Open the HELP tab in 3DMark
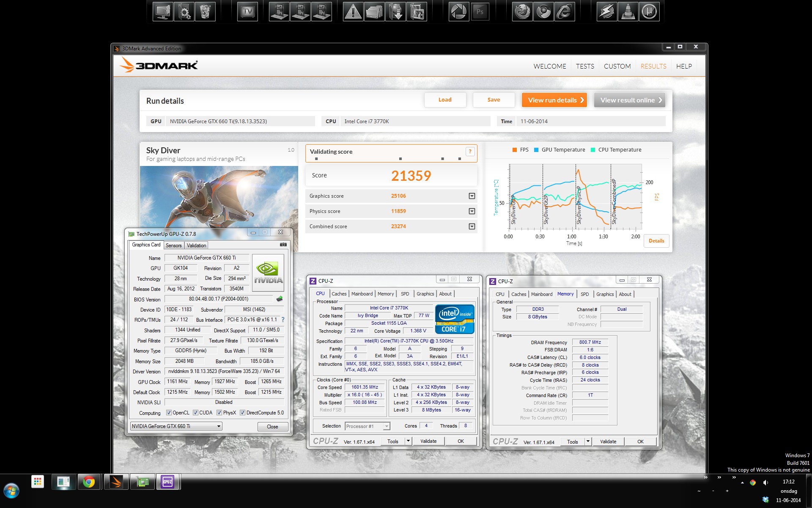 [x=684, y=66]
